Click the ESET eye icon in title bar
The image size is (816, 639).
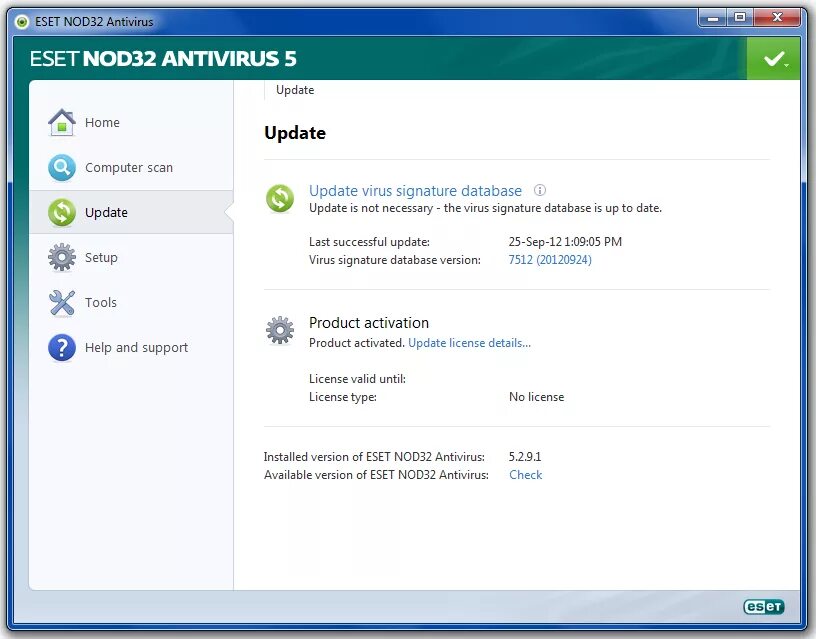(x=22, y=22)
